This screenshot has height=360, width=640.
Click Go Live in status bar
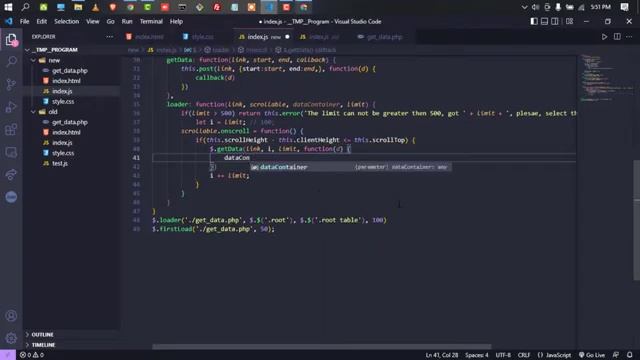[591, 355]
